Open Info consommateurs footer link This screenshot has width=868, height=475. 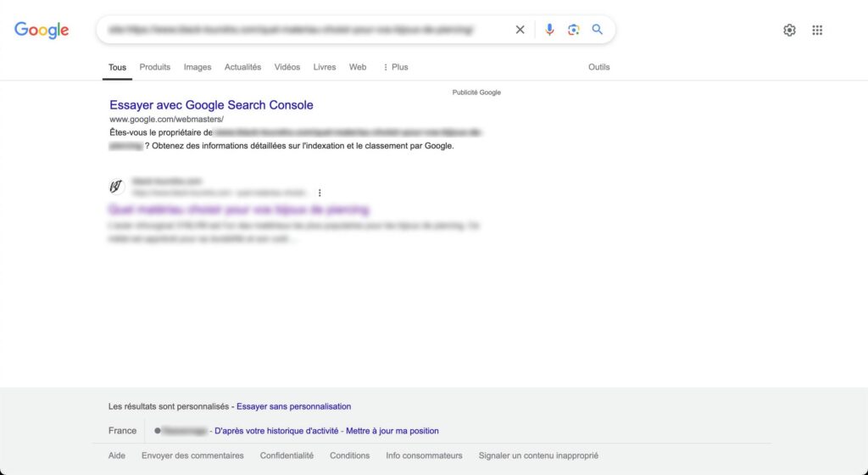point(424,455)
